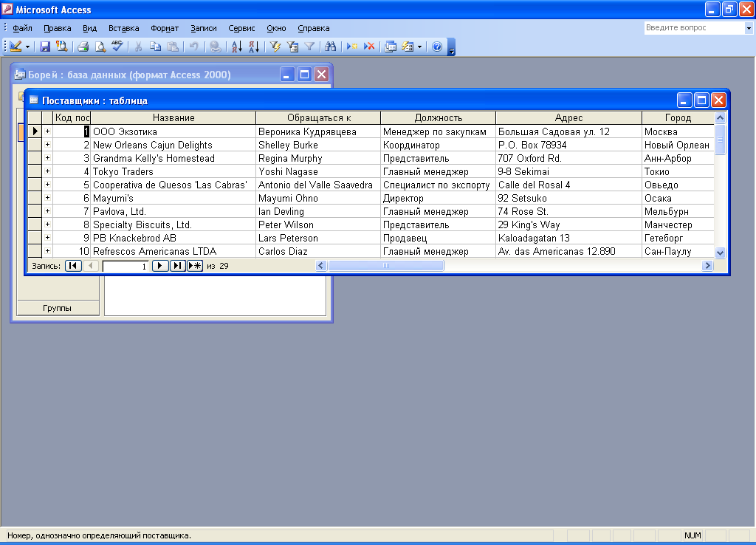The height and width of the screenshot is (545, 756).
Task: Expand subdatasheet for Grandma Kelly's Homestead
Action: 47,158
